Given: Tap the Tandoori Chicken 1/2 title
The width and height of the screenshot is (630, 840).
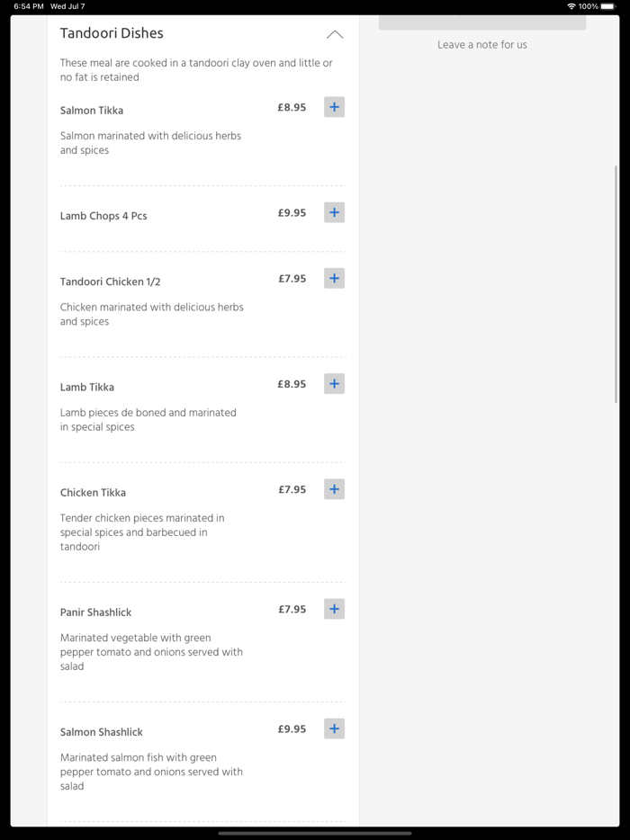Looking at the screenshot, I should point(110,281).
